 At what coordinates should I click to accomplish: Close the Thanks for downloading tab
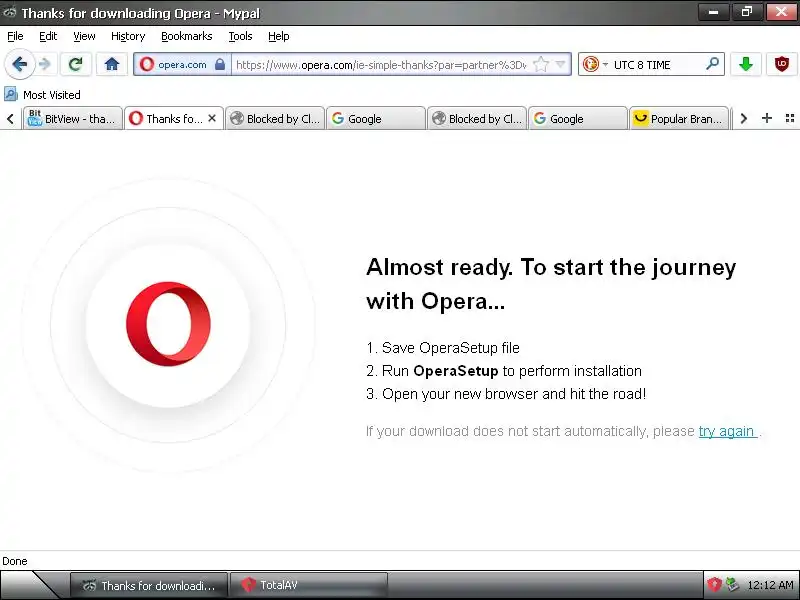[x=212, y=118]
